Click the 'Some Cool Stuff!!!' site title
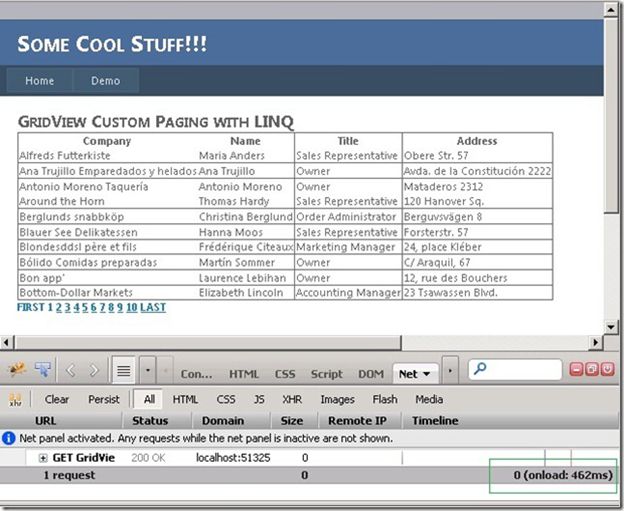The image size is (624, 511). 112,44
